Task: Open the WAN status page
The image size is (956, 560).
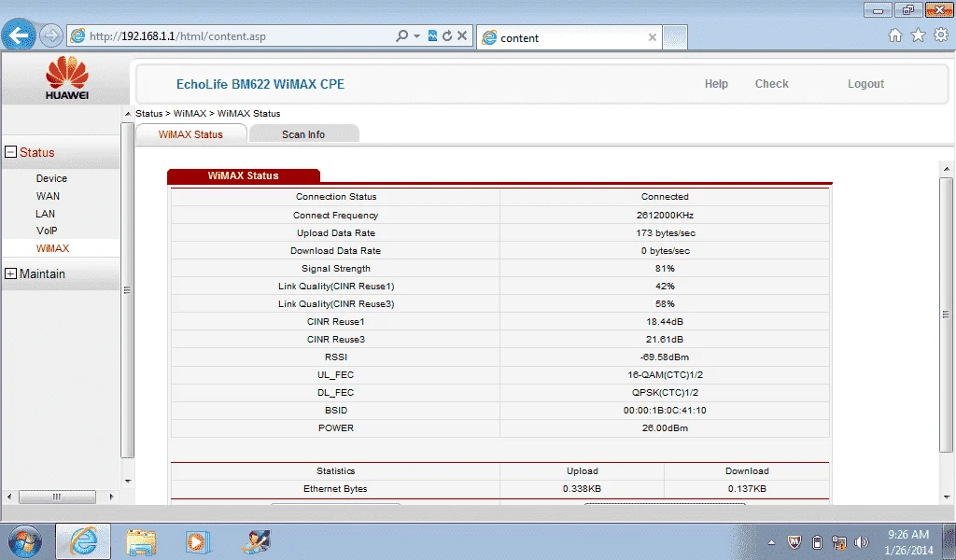Action: click(x=48, y=196)
